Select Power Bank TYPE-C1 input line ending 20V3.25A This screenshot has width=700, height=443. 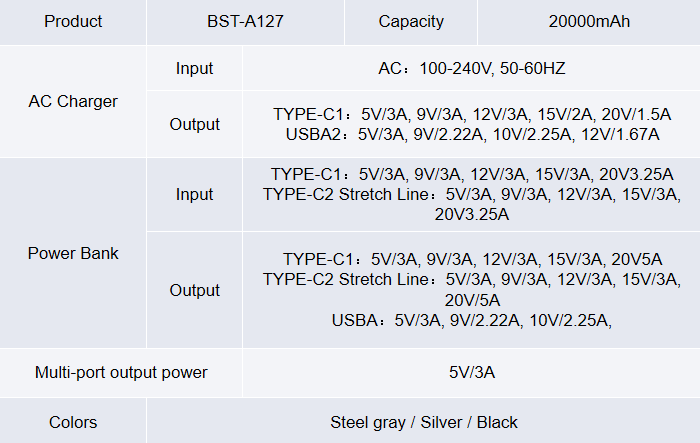click(472, 174)
